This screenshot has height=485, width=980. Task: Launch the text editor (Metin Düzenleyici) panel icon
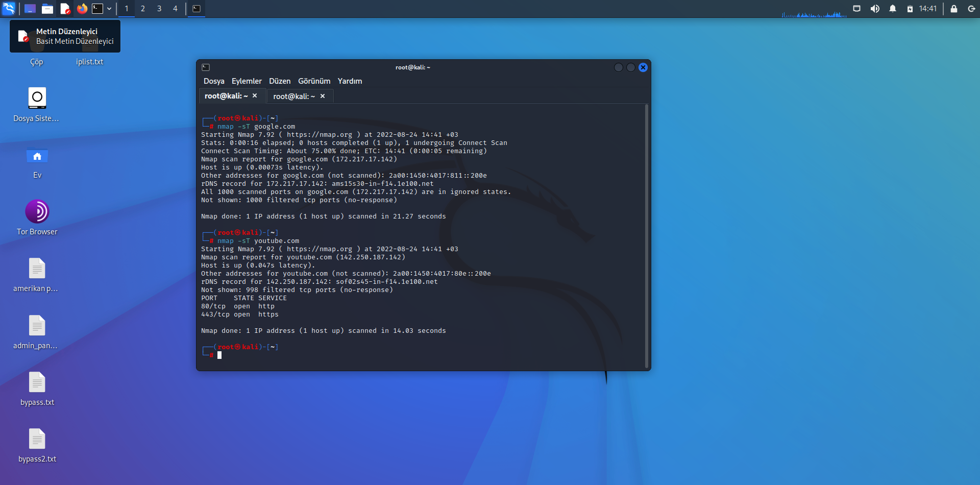[x=65, y=9]
